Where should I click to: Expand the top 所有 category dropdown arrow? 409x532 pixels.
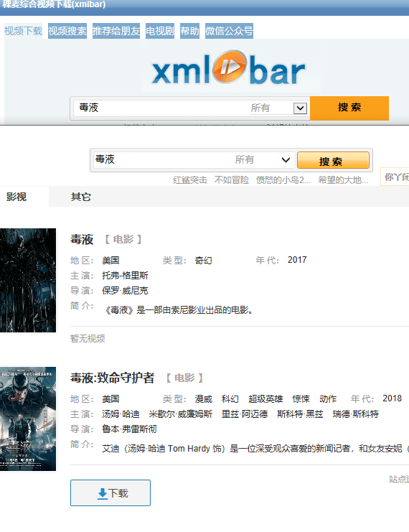300,108
